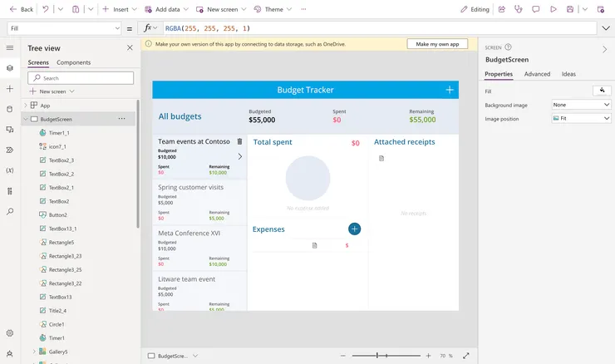Open the Comments icon

[536, 9]
